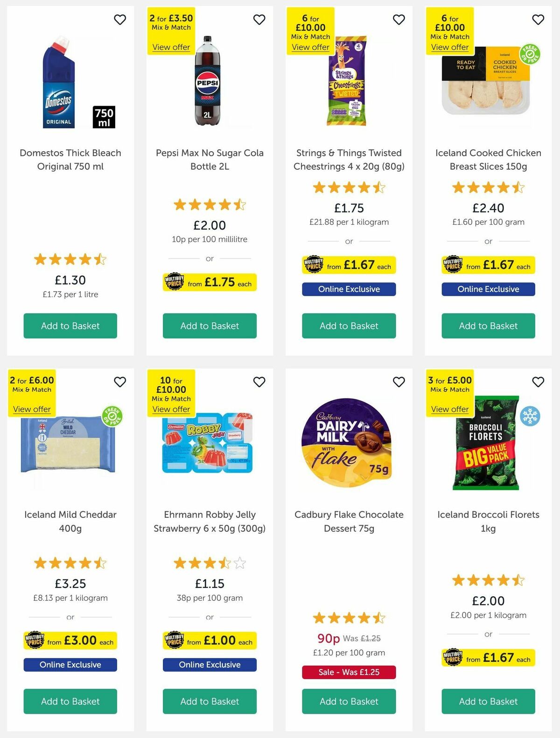Add Cadbury Flake Dessert to basket
560x738 pixels.
click(349, 701)
